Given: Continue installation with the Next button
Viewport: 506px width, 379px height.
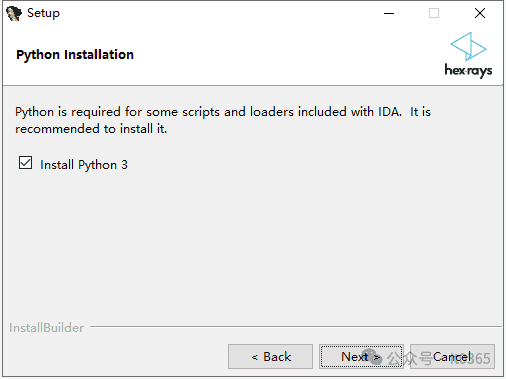Looking at the screenshot, I should pos(361,356).
